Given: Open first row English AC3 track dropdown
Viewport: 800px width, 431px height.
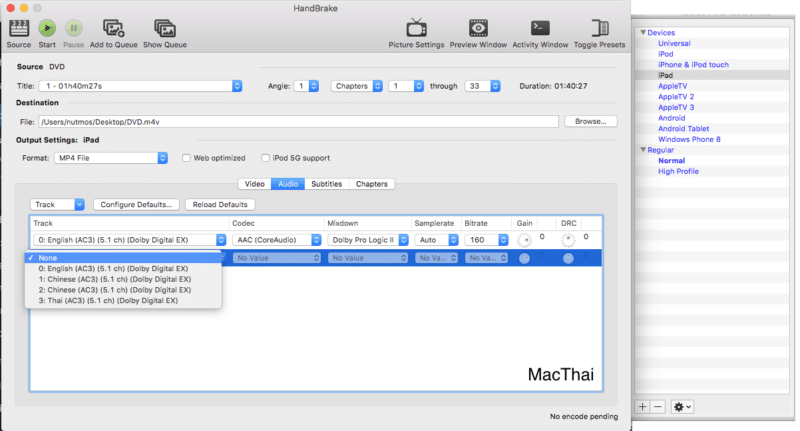Looking at the screenshot, I should coord(130,240).
